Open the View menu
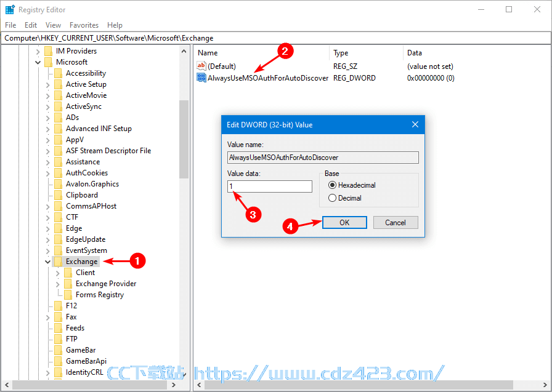This screenshot has width=552, height=392. coord(53,25)
